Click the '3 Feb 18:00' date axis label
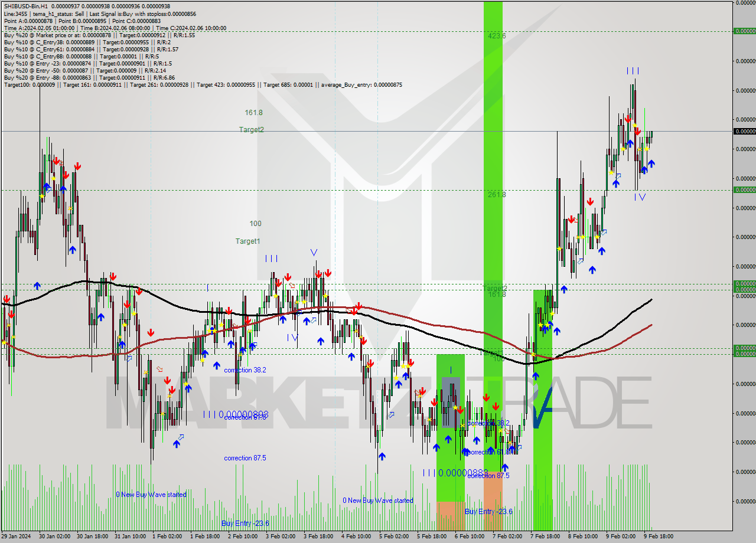 tap(318, 537)
